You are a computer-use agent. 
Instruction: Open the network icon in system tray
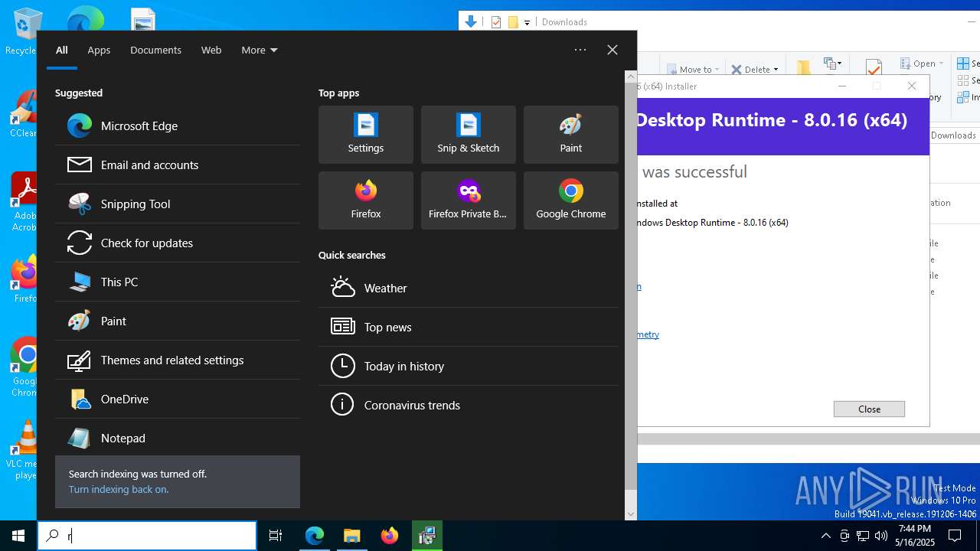(863, 536)
